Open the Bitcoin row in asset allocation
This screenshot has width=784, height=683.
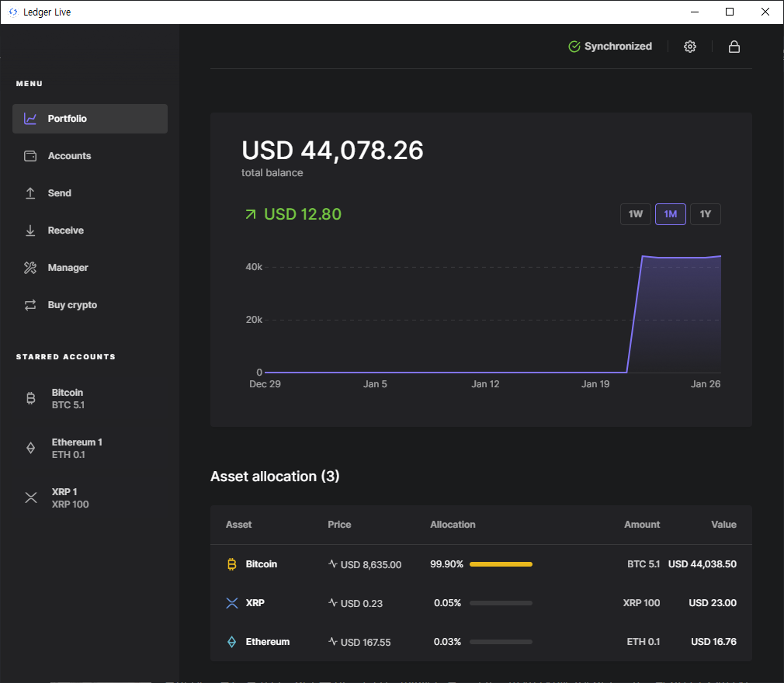pos(481,564)
